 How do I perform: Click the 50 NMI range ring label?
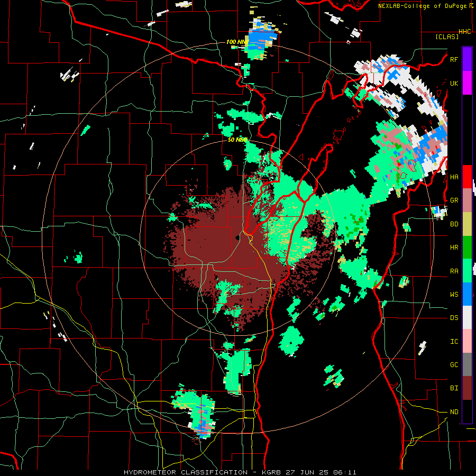point(237,140)
